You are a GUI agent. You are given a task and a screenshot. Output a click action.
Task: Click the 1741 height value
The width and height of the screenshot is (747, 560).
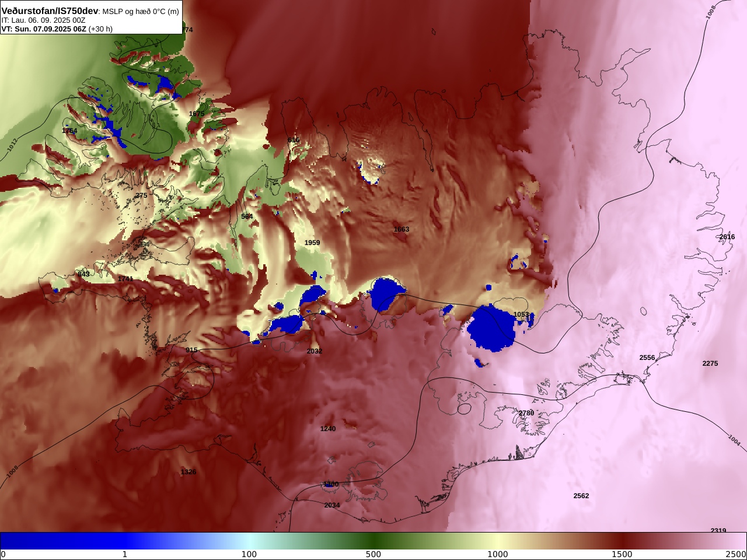click(x=125, y=279)
